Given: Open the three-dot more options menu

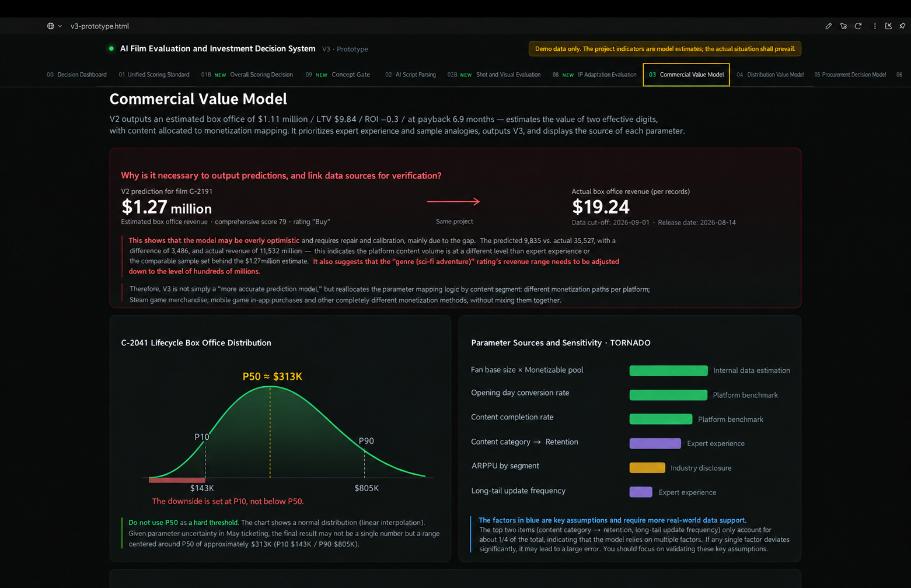Looking at the screenshot, I should pyautogui.click(x=874, y=26).
